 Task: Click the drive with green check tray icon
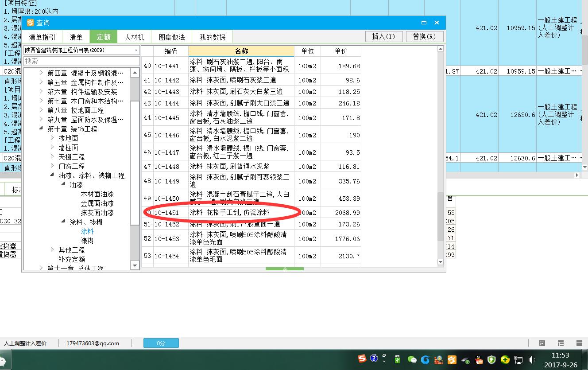[465, 360]
